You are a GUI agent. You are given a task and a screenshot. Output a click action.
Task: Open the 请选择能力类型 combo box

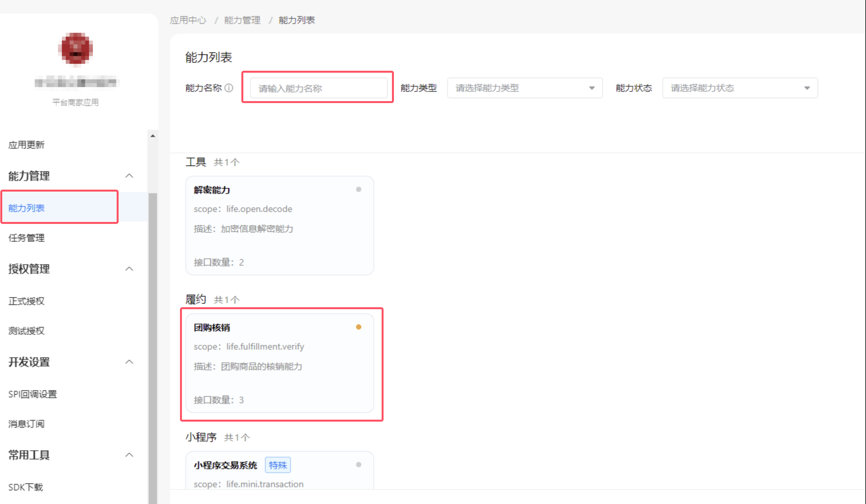pos(515,88)
